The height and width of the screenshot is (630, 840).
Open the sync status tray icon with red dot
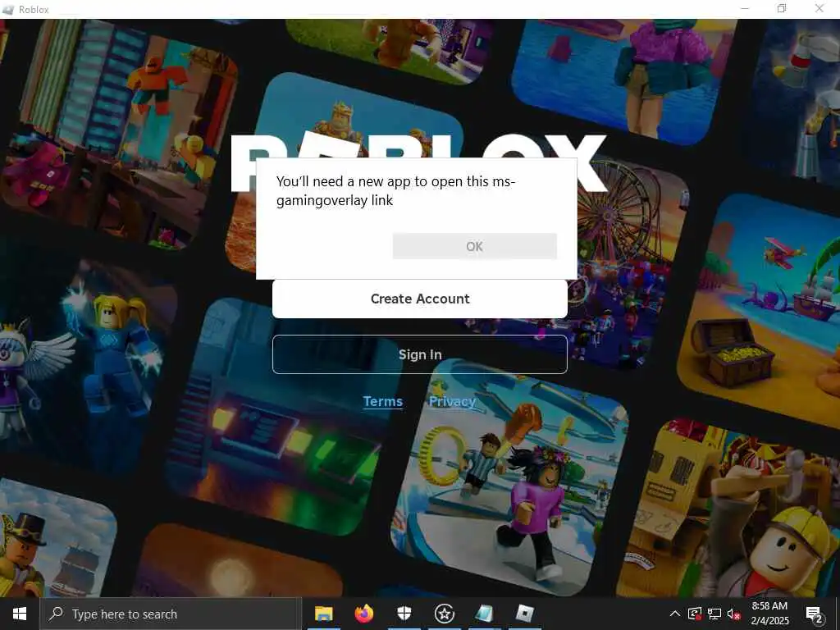click(x=695, y=614)
